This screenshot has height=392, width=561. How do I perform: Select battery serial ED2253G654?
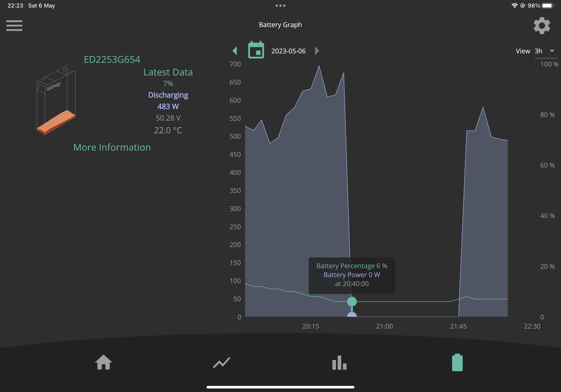112,59
